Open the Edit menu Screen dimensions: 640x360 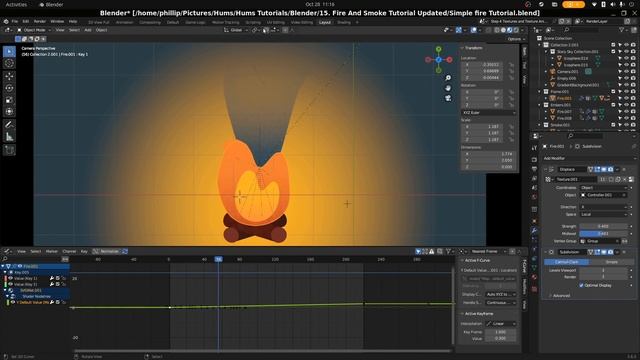(26, 21)
